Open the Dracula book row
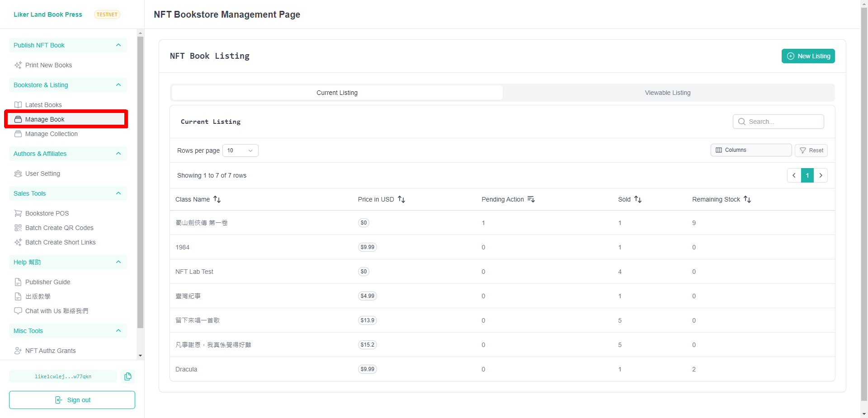This screenshot has width=868, height=418. [186, 369]
